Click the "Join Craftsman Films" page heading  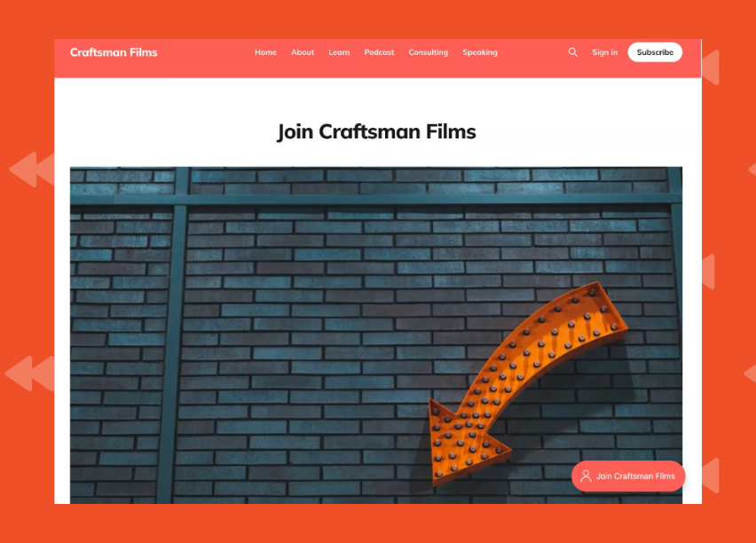pyautogui.click(x=376, y=132)
